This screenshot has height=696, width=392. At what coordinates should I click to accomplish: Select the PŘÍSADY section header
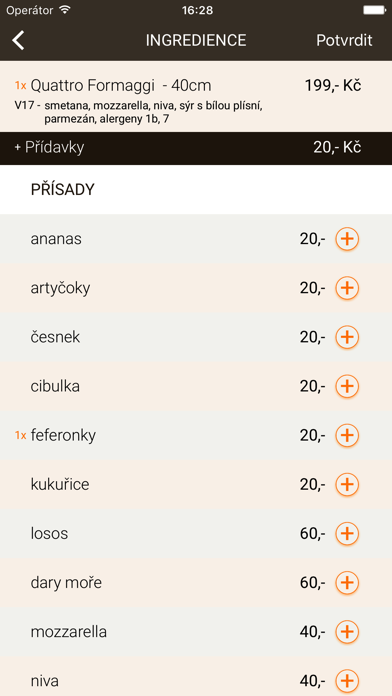(x=63, y=190)
